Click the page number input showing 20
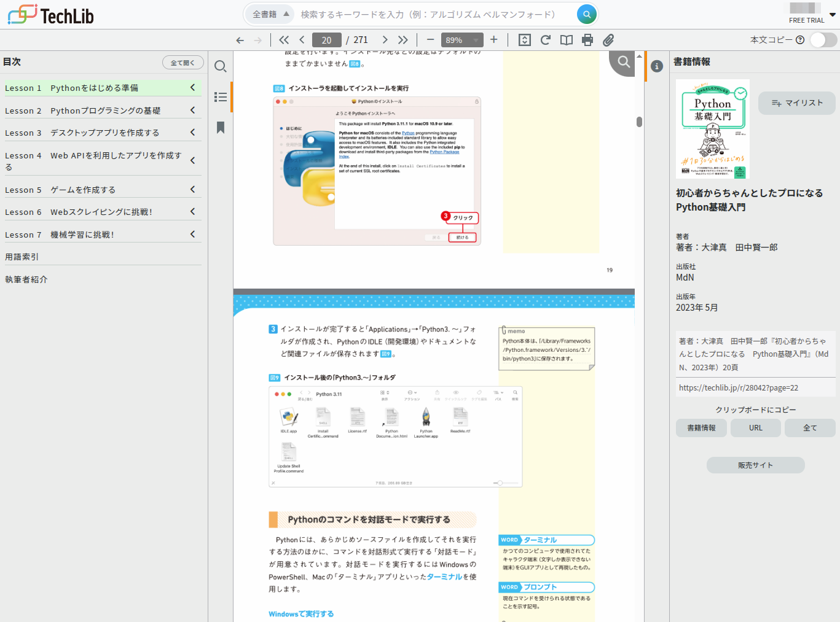Viewport: 840px width, 622px height. (x=326, y=39)
